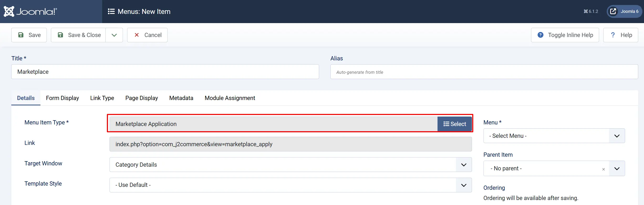Open the Template Style dropdown
The image size is (644, 205).
[x=291, y=185]
